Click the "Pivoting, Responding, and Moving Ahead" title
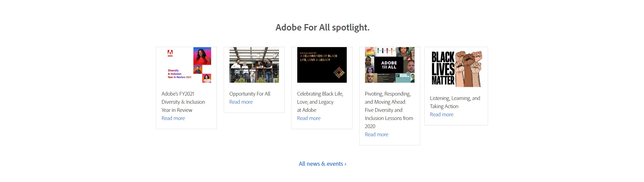644x182 pixels. click(x=389, y=110)
